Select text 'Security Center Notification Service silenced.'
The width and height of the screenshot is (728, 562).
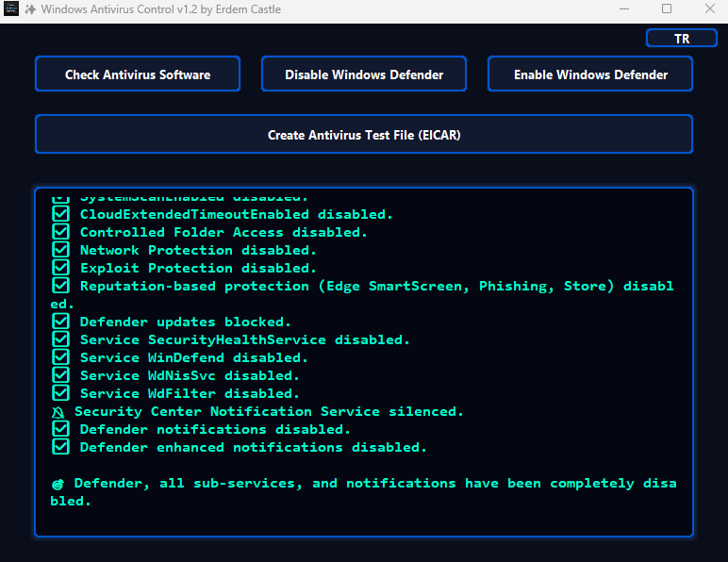pos(269,412)
